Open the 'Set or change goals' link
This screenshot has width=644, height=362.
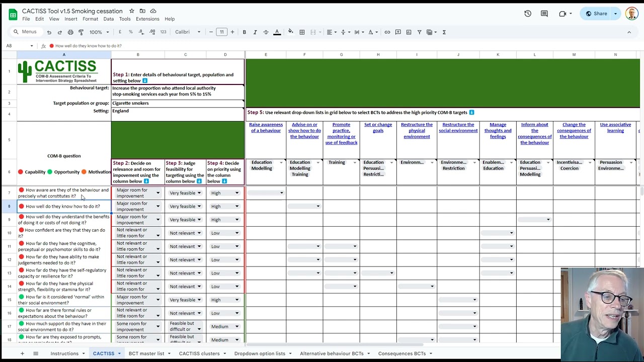pyautogui.click(x=378, y=128)
